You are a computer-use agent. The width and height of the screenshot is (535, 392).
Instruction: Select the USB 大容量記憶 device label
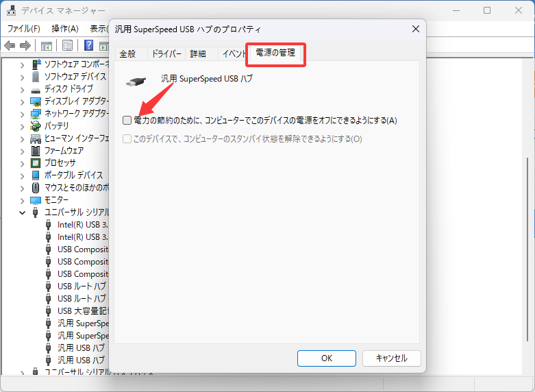(x=83, y=311)
